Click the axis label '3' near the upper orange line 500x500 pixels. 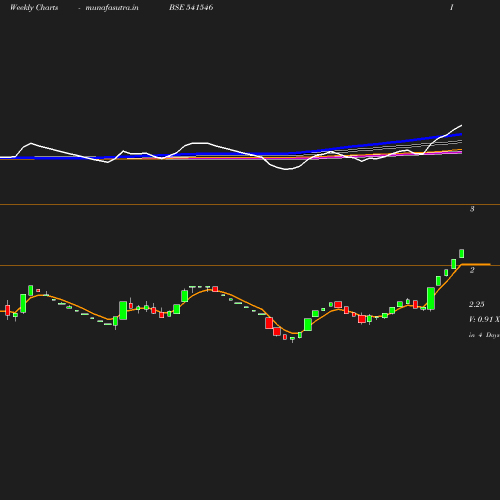[472, 209]
